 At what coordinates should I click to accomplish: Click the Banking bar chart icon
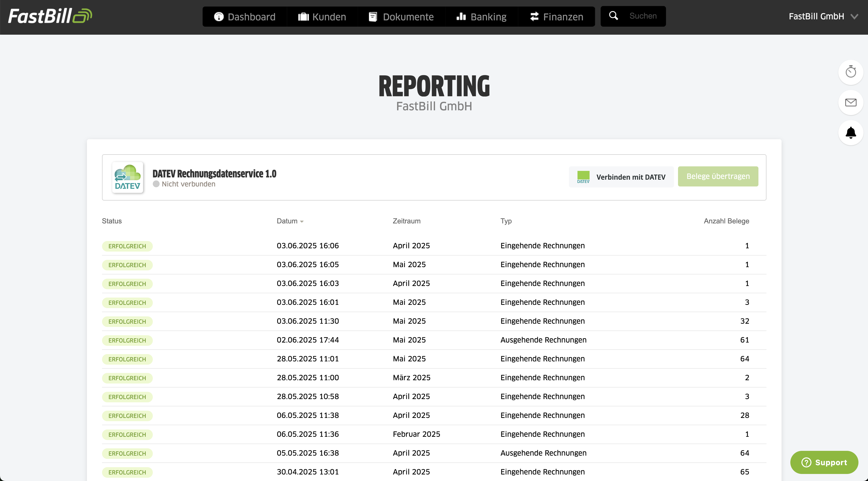pos(461,16)
